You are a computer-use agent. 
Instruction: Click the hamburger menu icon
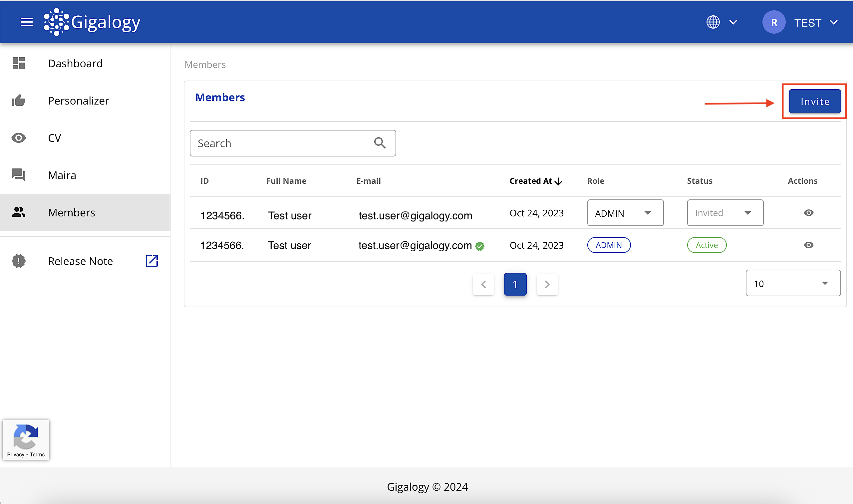26,22
